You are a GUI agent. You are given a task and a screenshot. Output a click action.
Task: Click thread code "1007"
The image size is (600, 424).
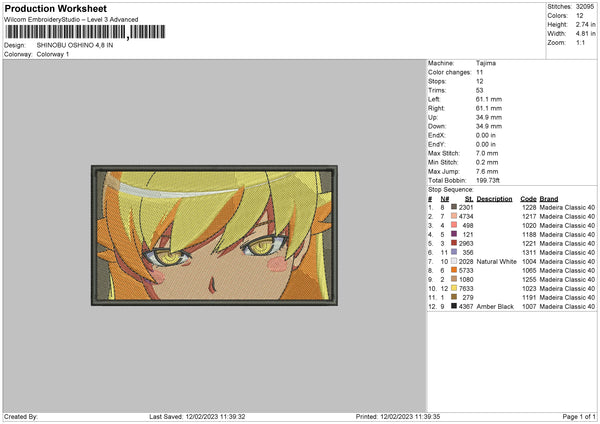pos(529,307)
